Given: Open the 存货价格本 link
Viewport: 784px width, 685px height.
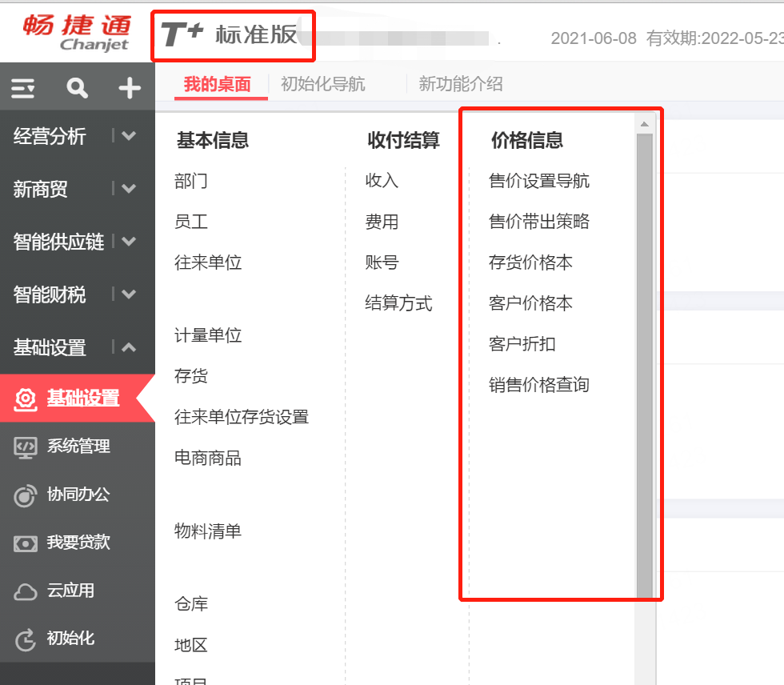Looking at the screenshot, I should [x=530, y=262].
